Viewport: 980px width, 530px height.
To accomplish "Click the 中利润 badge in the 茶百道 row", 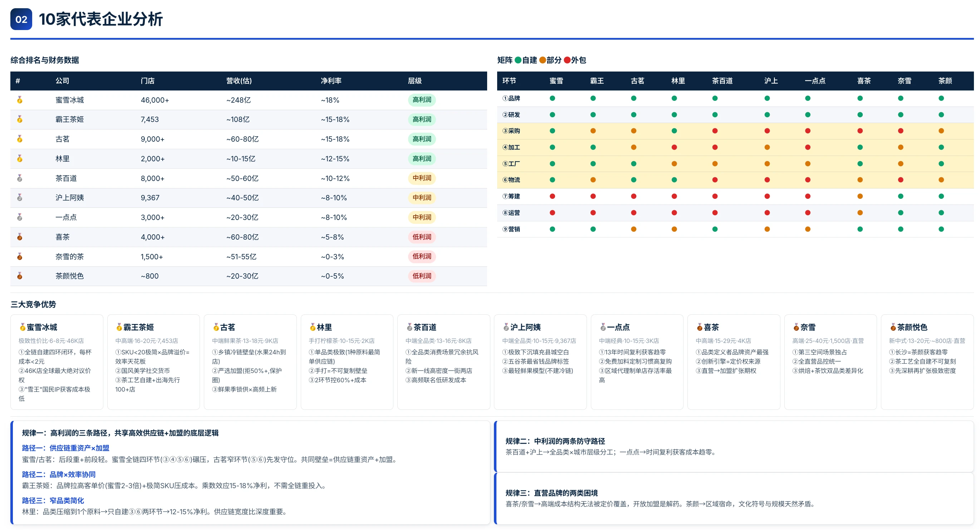I will pos(422,178).
